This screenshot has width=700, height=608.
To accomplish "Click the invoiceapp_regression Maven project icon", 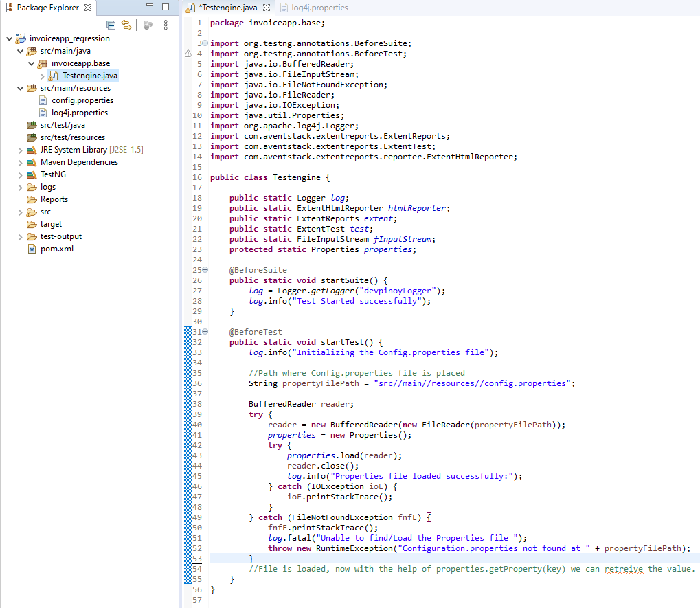I will 21,38.
